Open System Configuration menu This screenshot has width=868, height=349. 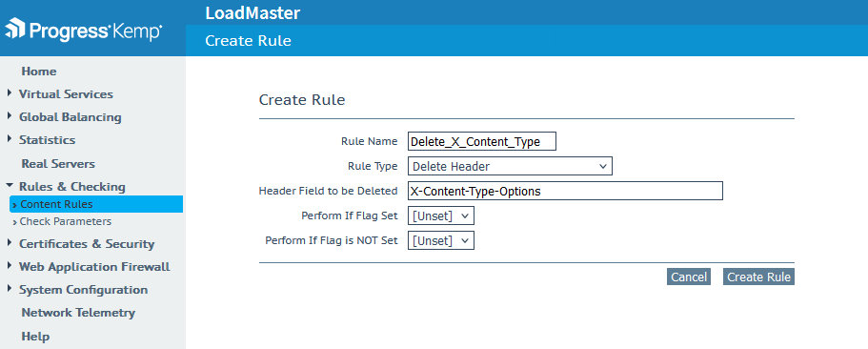pyautogui.click(x=84, y=290)
